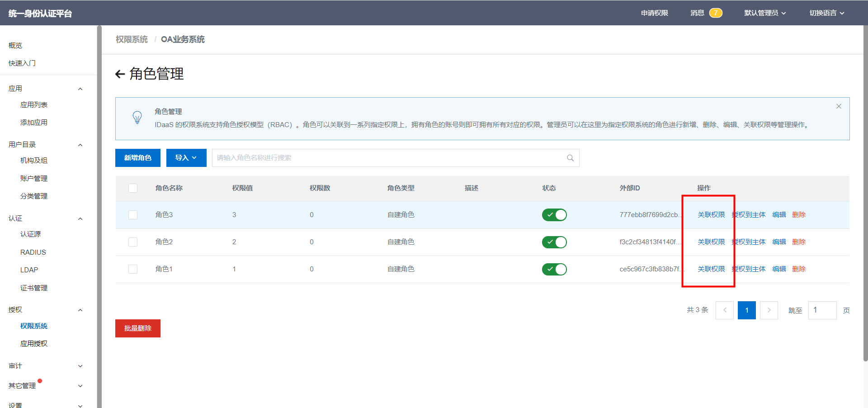
Task: Tick the select-all header checkbox
Action: pyautogui.click(x=133, y=188)
